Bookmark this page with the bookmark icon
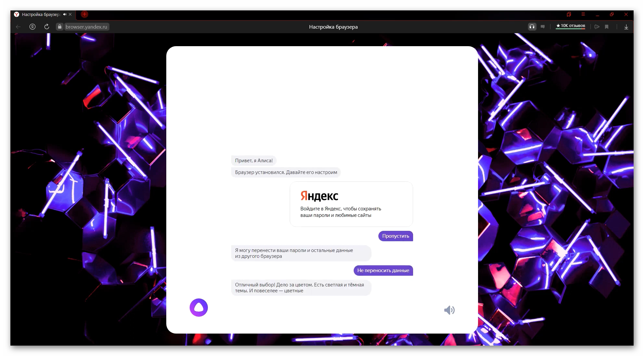The height and width of the screenshot is (356, 644). [x=607, y=27]
